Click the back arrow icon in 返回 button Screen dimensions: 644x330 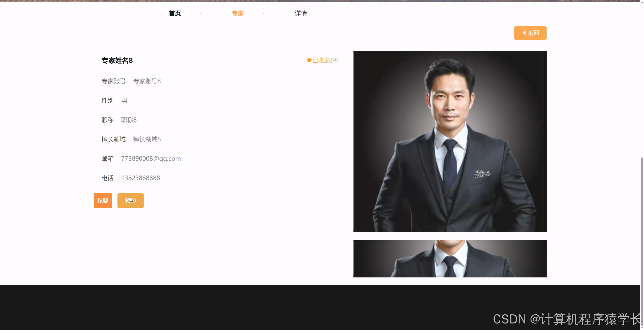pyautogui.click(x=525, y=33)
